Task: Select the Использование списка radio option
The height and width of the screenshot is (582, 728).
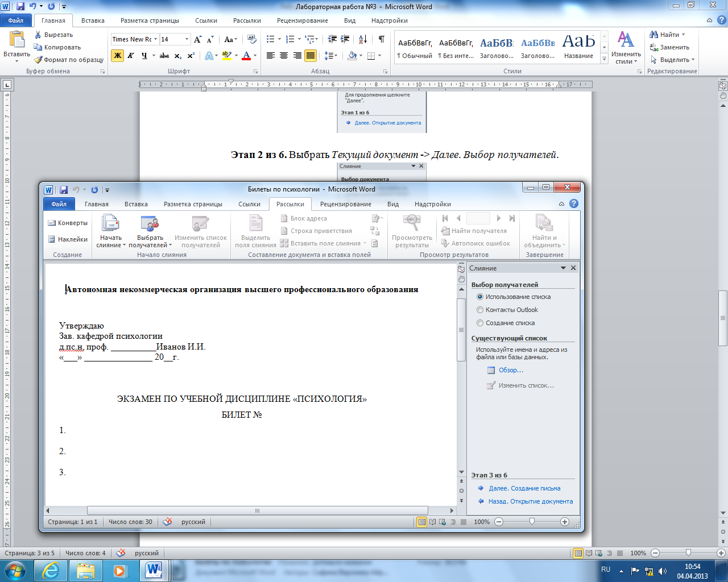Action: click(480, 297)
